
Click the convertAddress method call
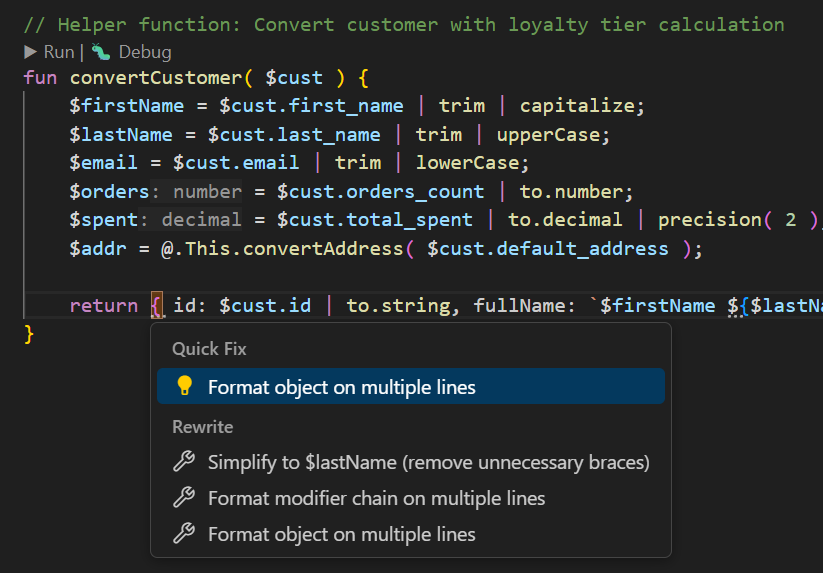click(323, 248)
